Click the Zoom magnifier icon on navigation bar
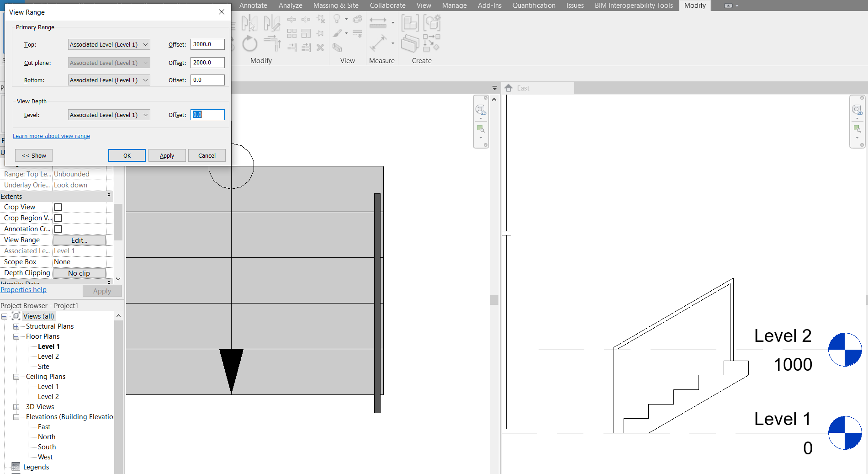Screen dimensions: 868x474 point(481,129)
